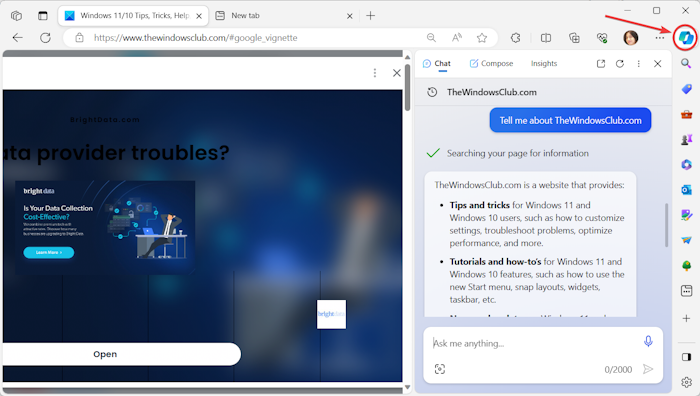The width and height of the screenshot is (700, 396).
Task: Open the tree-shaped sidebar icon
Action: [686, 266]
